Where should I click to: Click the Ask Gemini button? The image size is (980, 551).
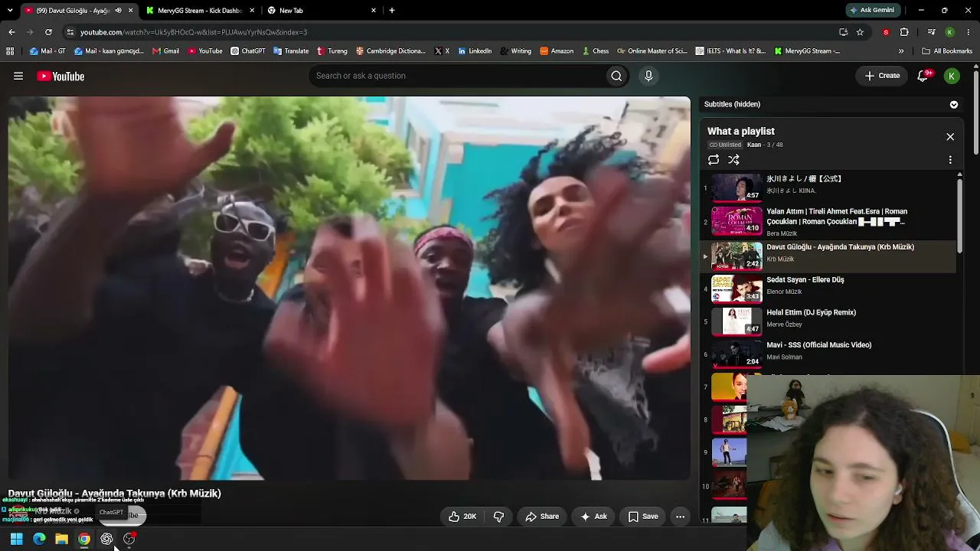(x=872, y=11)
